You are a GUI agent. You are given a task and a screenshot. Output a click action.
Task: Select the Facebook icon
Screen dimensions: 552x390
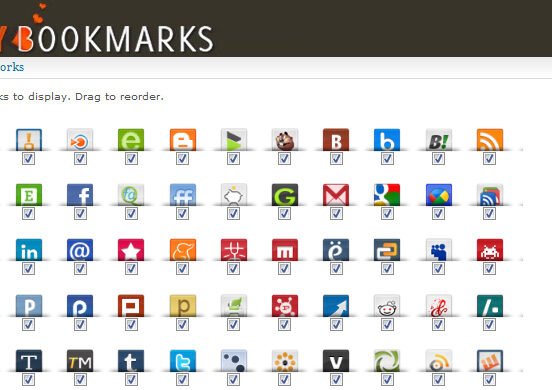point(80,195)
